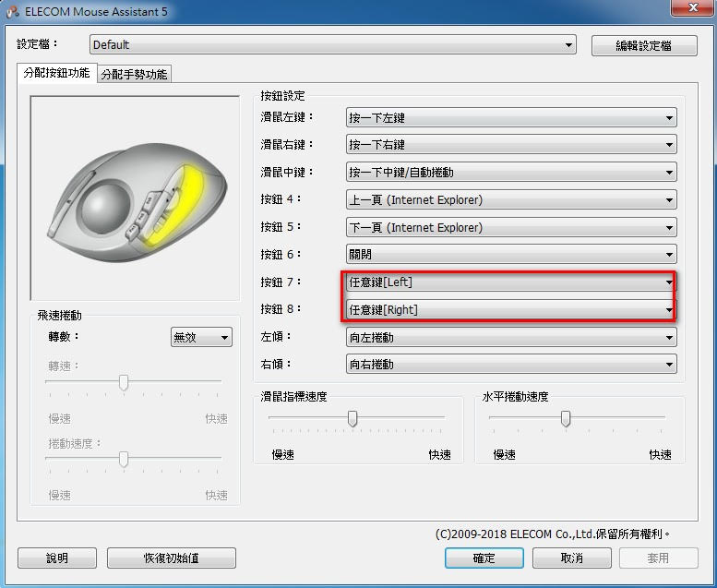
Task: Click the 水平捲動速度 slider handle
Action: [x=566, y=418]
